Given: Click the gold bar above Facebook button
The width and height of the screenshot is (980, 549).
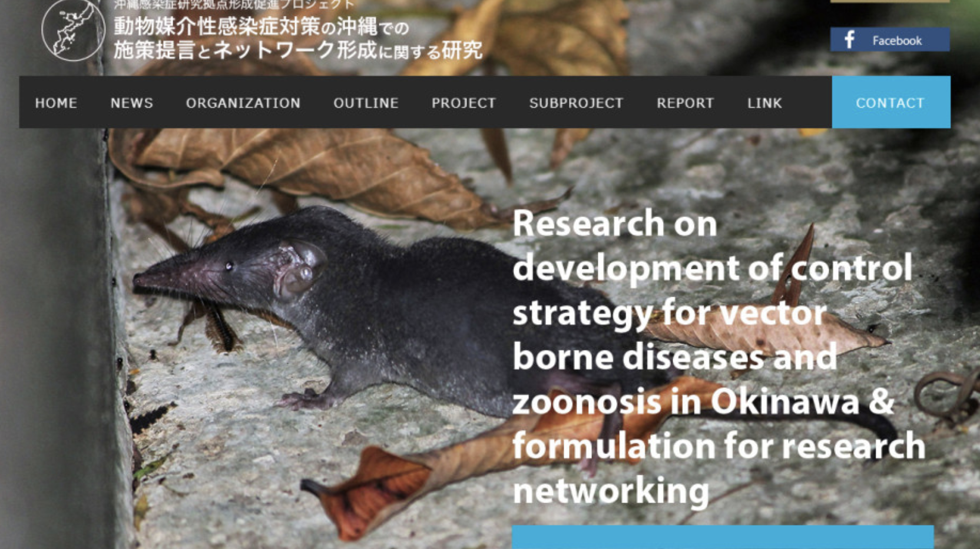Looking at the screenshot, I should (890, 1).
